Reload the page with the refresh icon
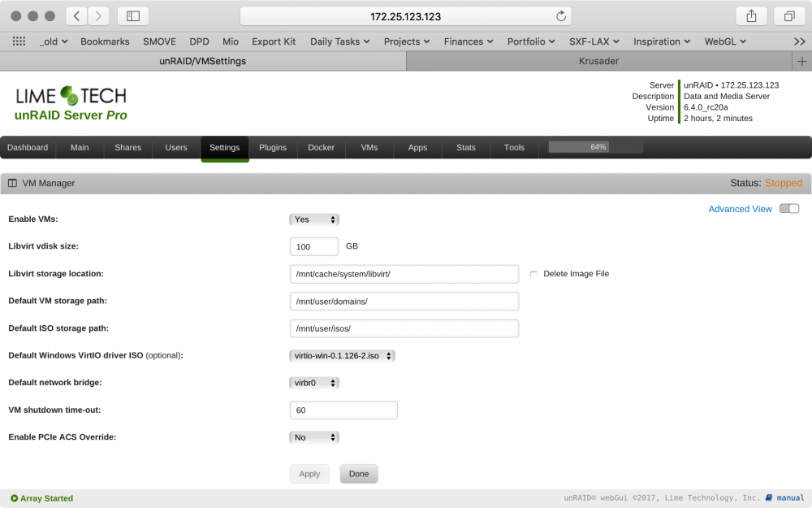This screenshot has height=508, width=812. [561, 16]
